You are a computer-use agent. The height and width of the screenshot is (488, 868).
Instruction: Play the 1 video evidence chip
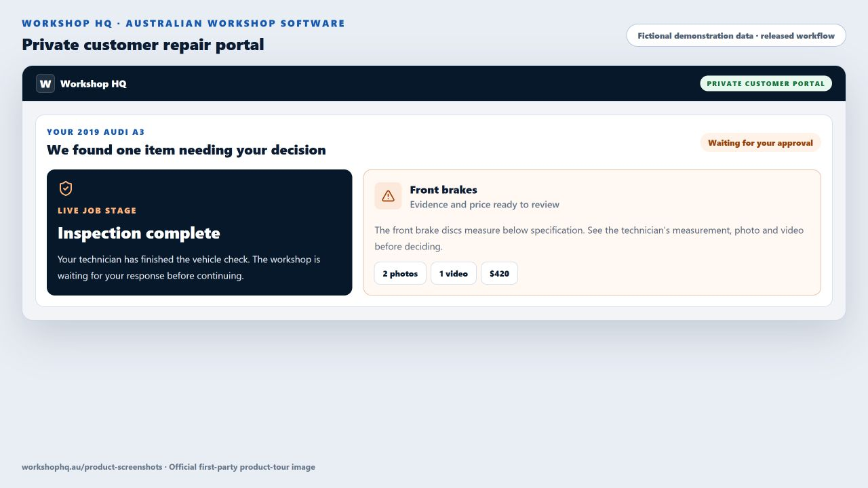point(454,273)
